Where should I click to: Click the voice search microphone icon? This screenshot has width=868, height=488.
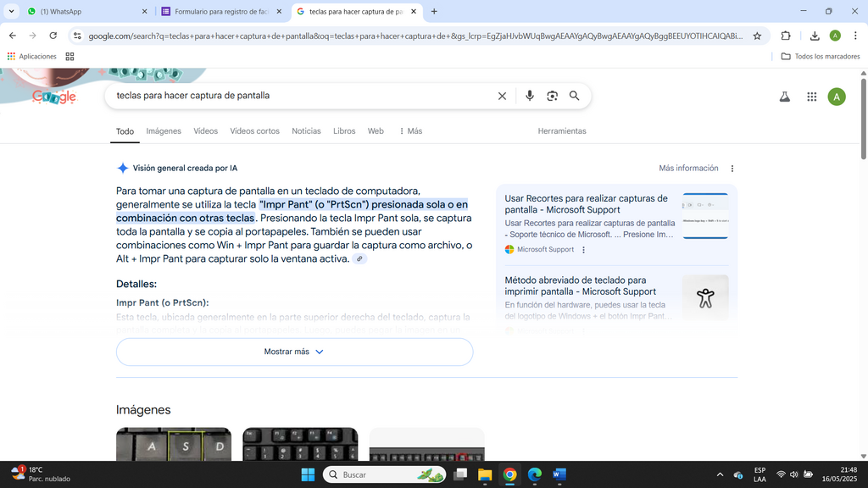click(530, 96)
